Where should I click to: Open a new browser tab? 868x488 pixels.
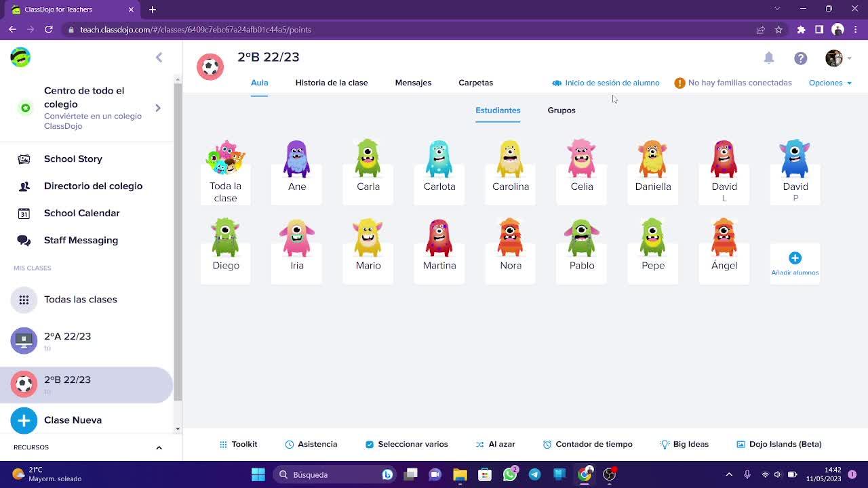click(153, 9)
